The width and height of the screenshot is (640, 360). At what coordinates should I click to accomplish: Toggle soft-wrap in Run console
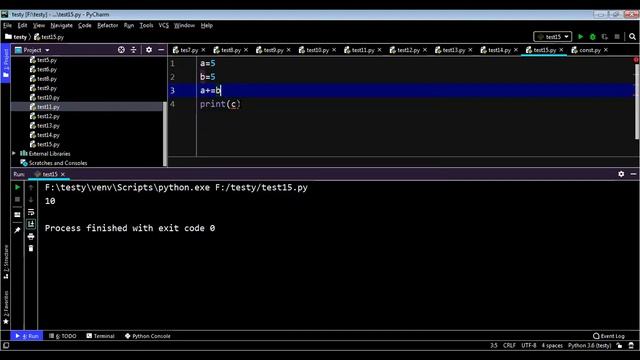(31, 212)
